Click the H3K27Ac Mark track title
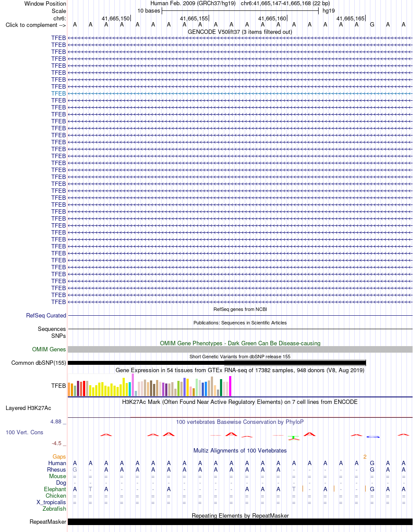 [x=240, y=402]
